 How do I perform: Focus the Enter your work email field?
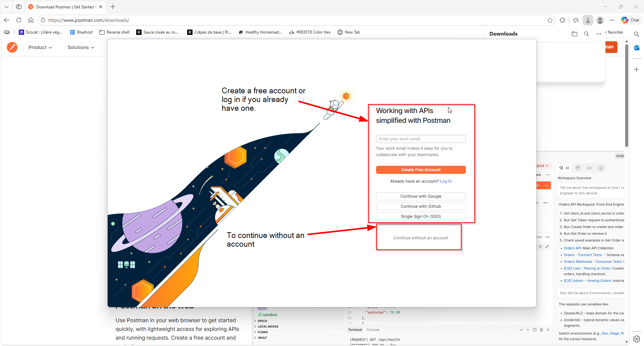pos(421,139)
